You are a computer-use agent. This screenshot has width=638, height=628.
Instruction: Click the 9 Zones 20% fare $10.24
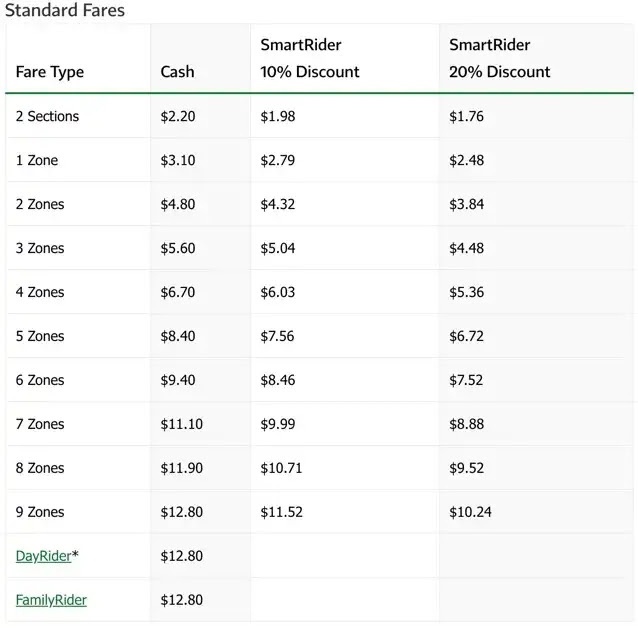tap(470, 512)
